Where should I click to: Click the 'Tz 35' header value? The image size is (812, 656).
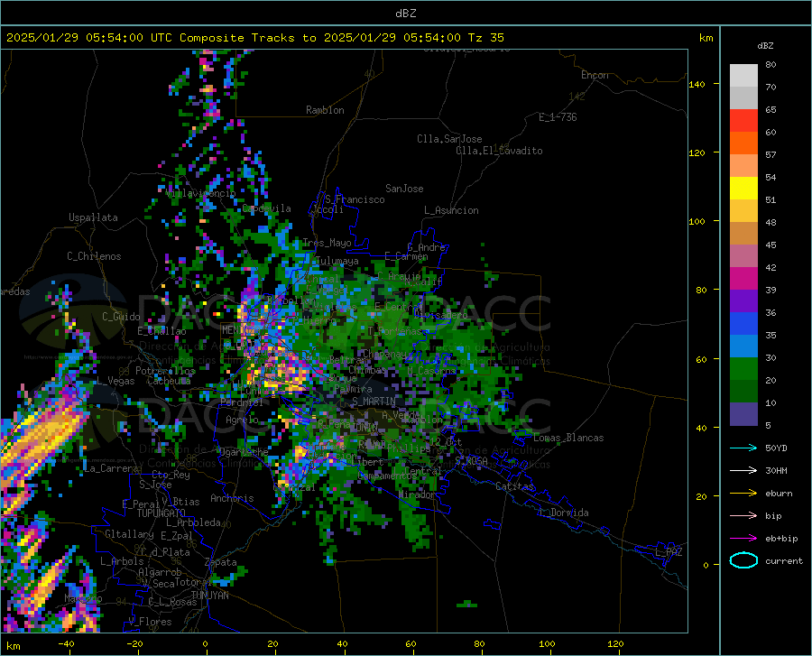pos(485,38)
